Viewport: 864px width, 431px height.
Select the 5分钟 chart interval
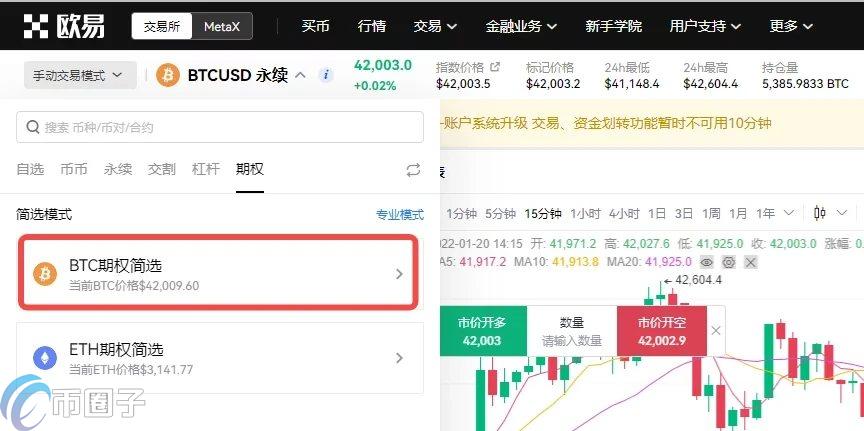point(500,213)
